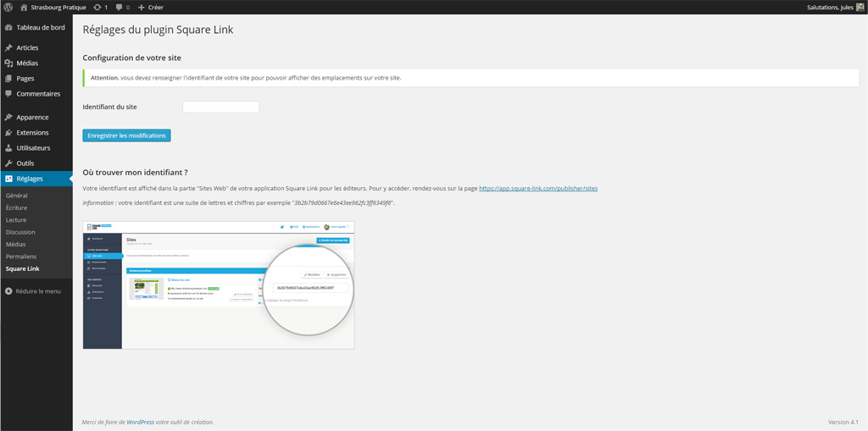The height and width of the screenshot is (431, 868).
Task: Click the user avatar beside Salutations, jules
Action: [860, 7]
